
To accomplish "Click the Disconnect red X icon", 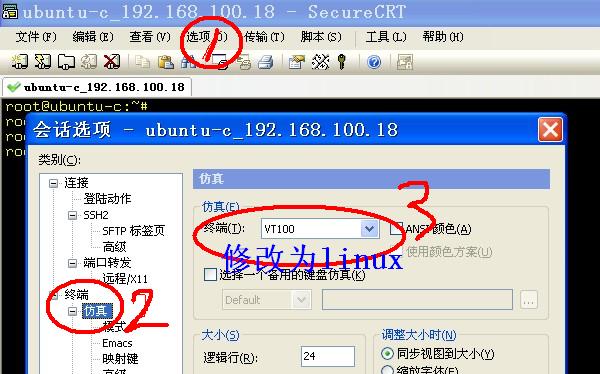I will click(112, 62).
